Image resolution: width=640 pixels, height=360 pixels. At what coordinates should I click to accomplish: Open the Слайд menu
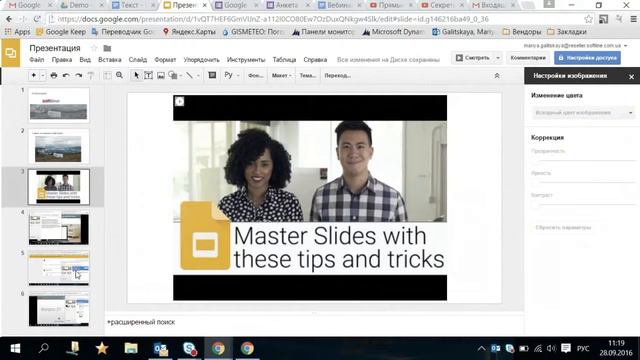coord(138,60)
